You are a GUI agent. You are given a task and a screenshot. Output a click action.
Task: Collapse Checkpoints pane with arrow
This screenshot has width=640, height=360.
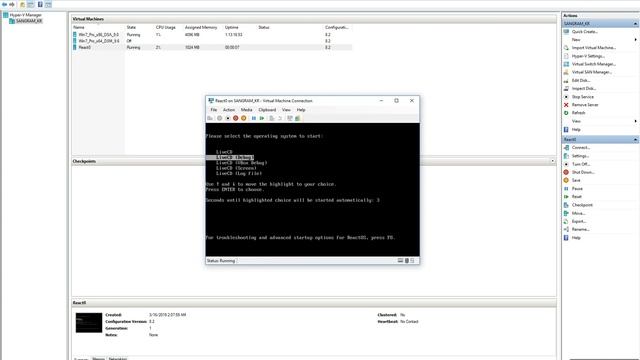pyautogui.click(x=553, y=161)
